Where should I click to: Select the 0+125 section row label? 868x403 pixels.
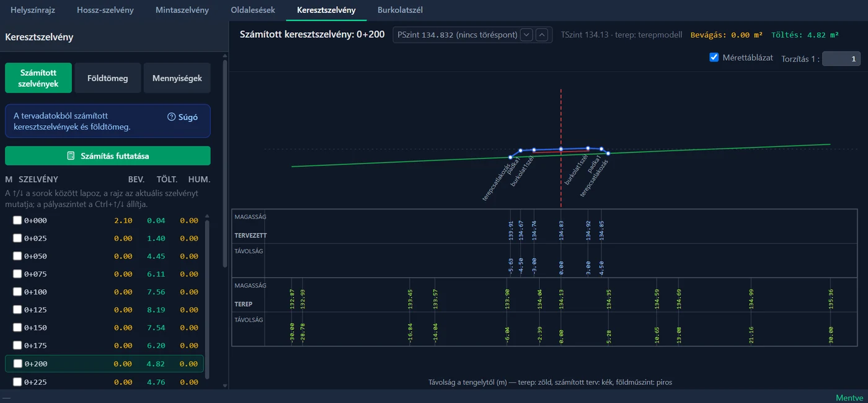pos(35,310)
